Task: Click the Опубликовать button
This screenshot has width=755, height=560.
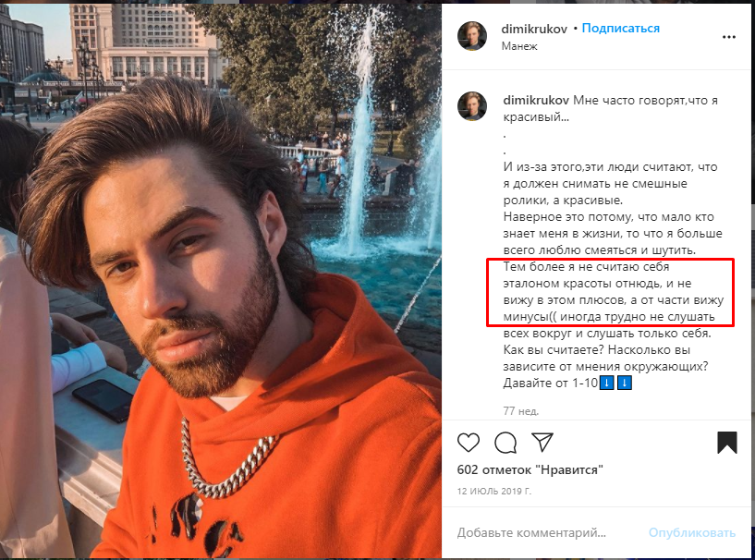Action: 692,532
